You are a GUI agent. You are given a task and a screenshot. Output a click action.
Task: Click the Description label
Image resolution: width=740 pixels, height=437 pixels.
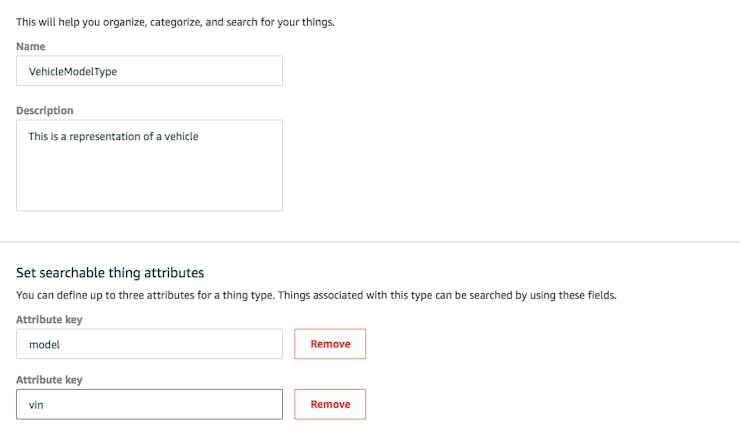pos(45,110)
